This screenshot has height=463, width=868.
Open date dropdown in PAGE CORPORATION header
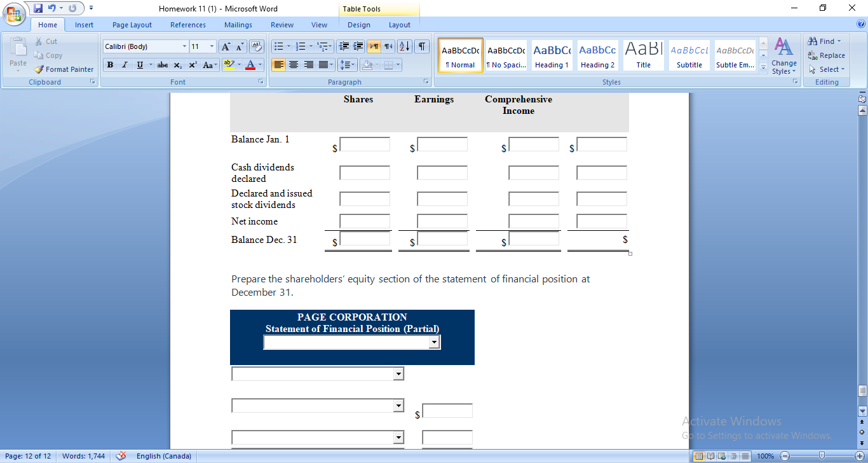click(434, 343)
